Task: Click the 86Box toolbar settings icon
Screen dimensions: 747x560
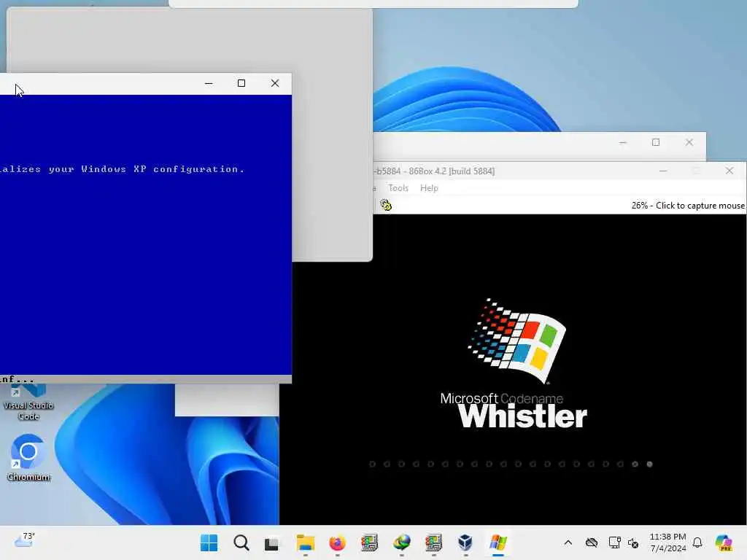Action: [386, 205]
